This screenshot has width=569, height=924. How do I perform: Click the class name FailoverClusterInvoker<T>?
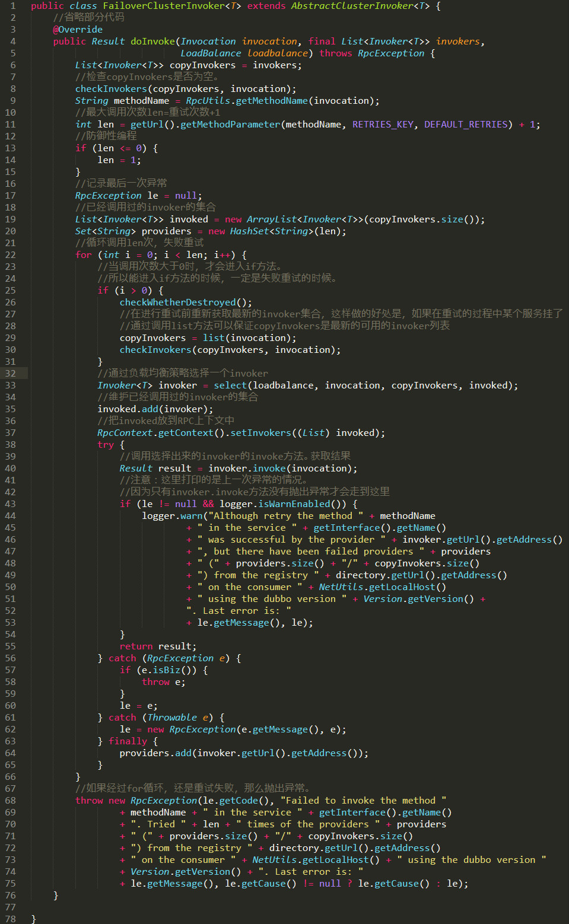[x=172, y=6]
